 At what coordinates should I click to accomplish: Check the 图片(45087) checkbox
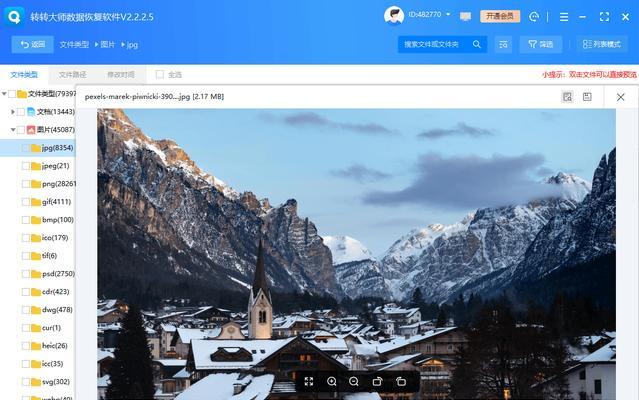[21, 130]
